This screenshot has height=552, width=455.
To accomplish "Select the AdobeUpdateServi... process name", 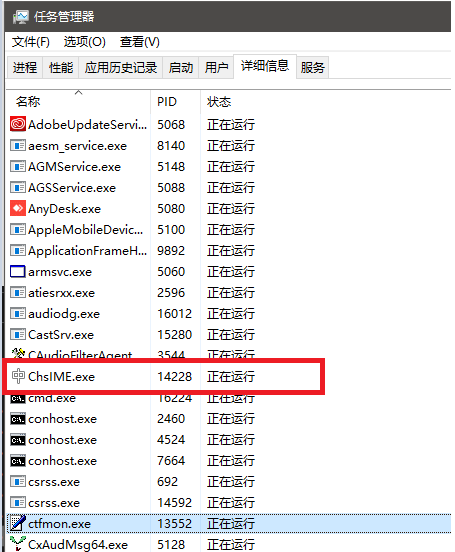I will (x=87, y=125).
